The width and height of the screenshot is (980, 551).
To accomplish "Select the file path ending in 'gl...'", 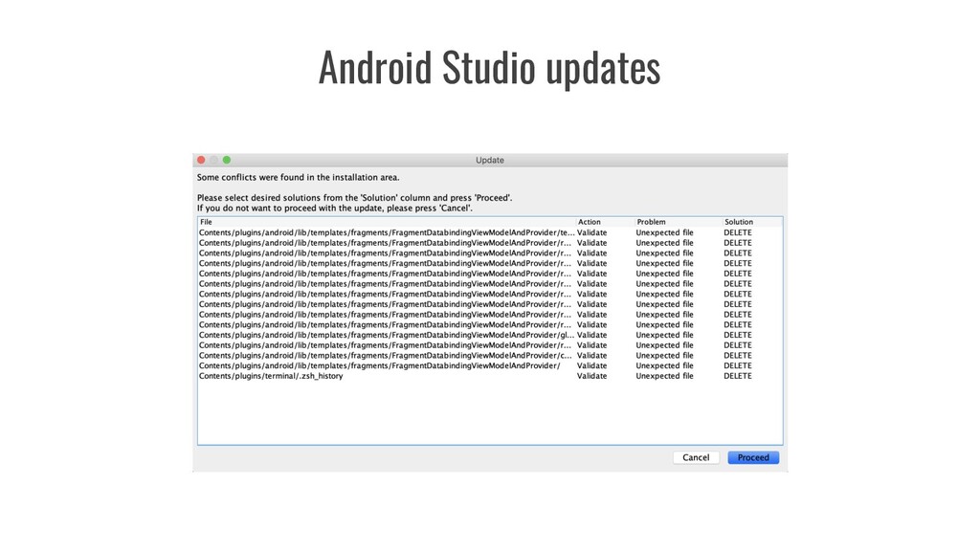I will click(387, 335).
